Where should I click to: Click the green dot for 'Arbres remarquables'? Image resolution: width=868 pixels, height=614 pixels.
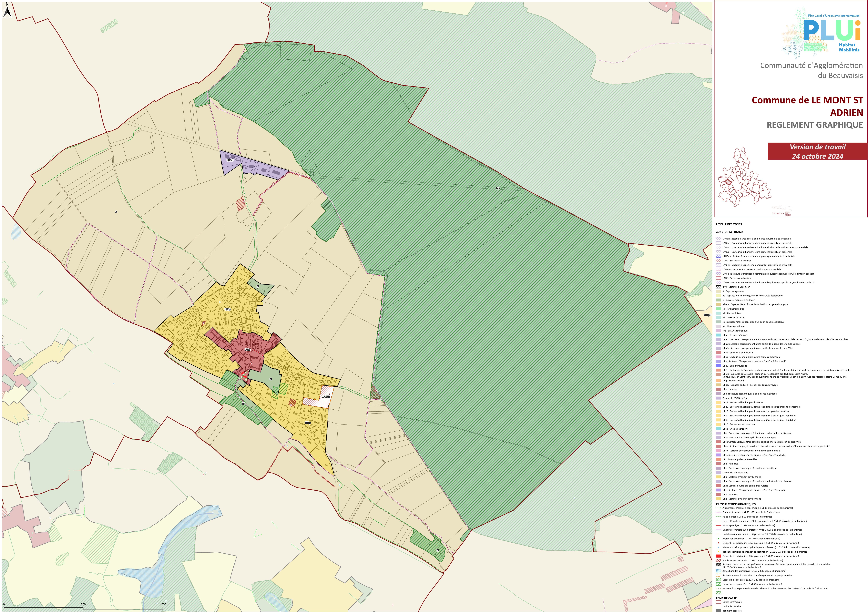[x=718, y=539]
